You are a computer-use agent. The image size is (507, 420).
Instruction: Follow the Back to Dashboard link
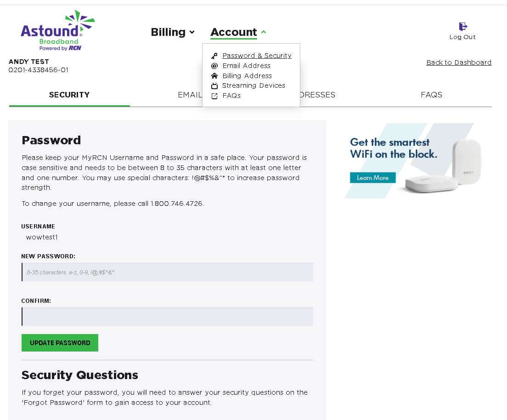(459, 62)
